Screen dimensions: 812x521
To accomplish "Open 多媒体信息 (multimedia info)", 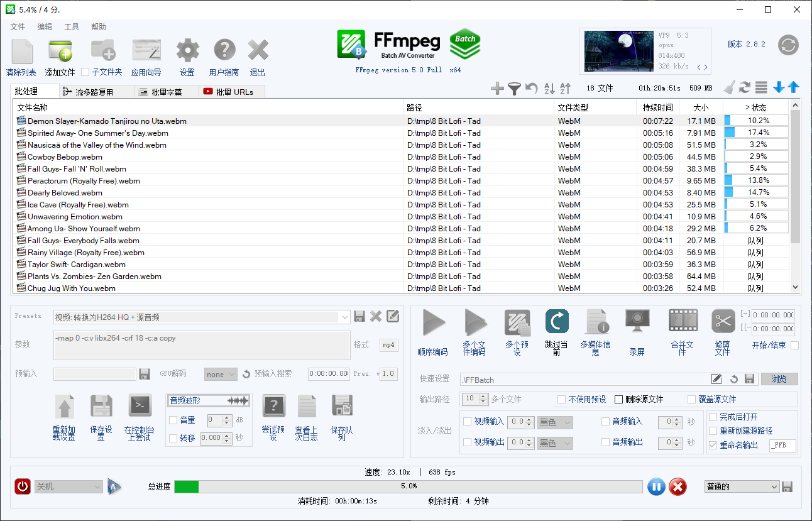I will point(596,321).
